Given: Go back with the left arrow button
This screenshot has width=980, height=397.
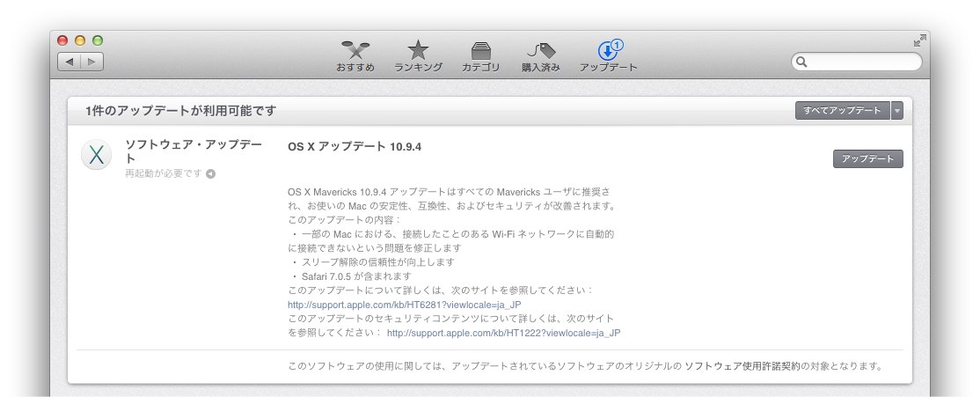Looking at the screenshot, I should coord(69,62).
